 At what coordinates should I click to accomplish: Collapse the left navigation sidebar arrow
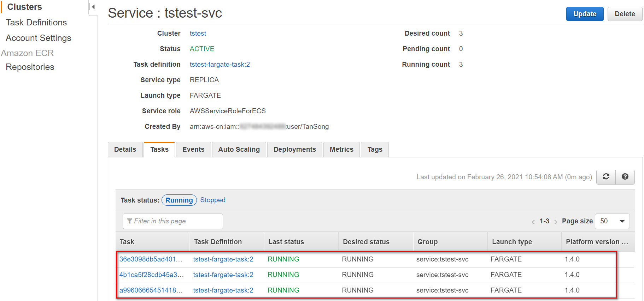93,7
